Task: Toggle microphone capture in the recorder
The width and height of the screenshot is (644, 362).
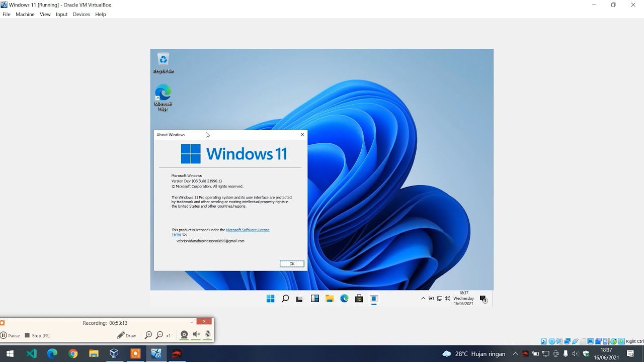Action: (x=207, y=335)
